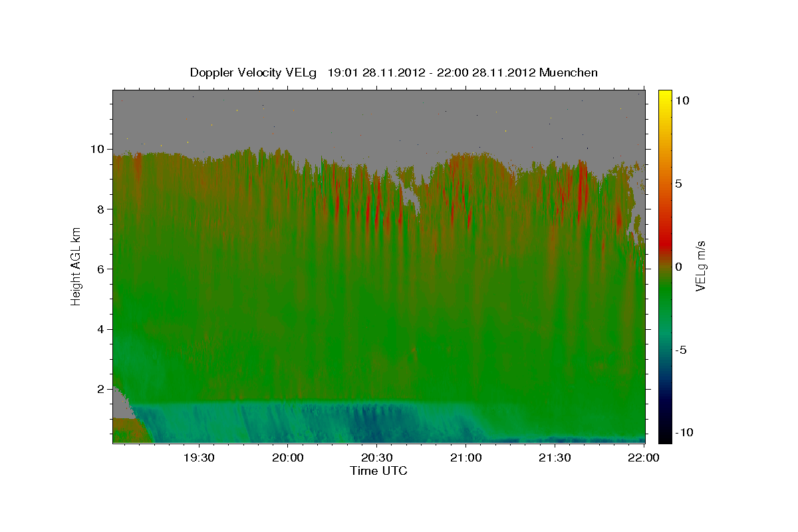Click the 22:00 time tick label
Viewport: 798px width, 532px height.
[x=643, y=458]
